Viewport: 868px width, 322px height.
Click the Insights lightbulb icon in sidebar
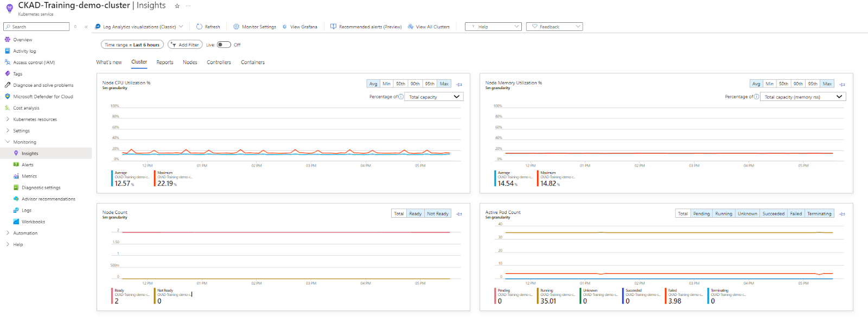(16, 154)
